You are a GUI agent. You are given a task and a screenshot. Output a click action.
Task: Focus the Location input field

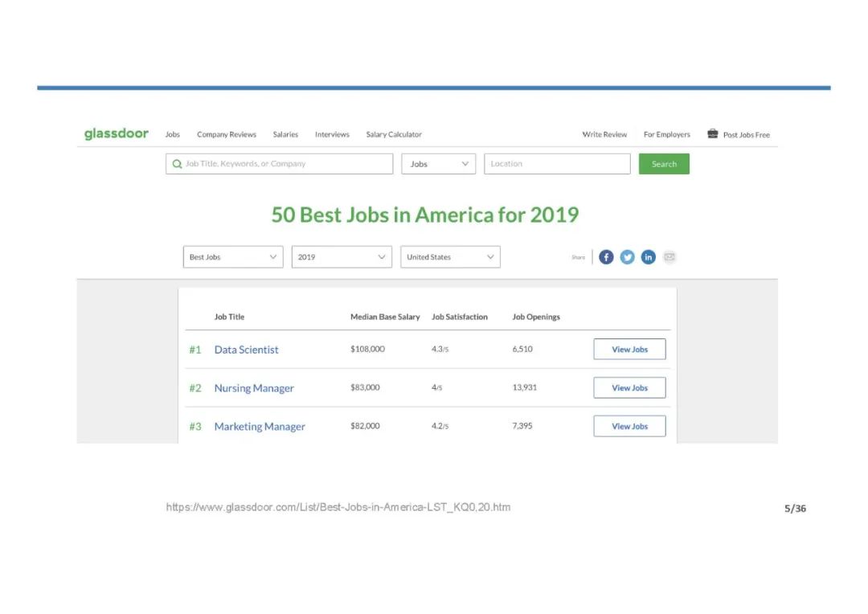pyautogui.click(x=557, y=164)
